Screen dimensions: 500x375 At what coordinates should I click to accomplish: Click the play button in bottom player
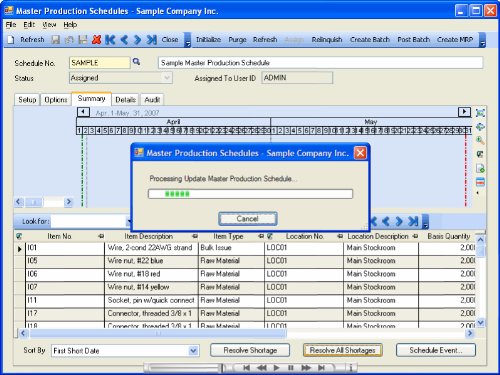[x=276, y=368]
